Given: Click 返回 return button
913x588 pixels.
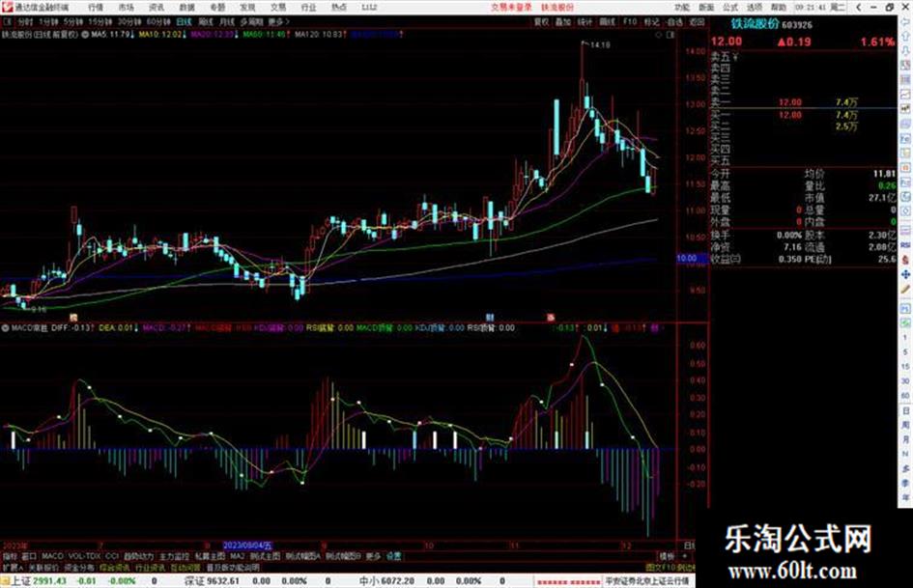Looking at the screenshot, I should [x=697, y=21].
